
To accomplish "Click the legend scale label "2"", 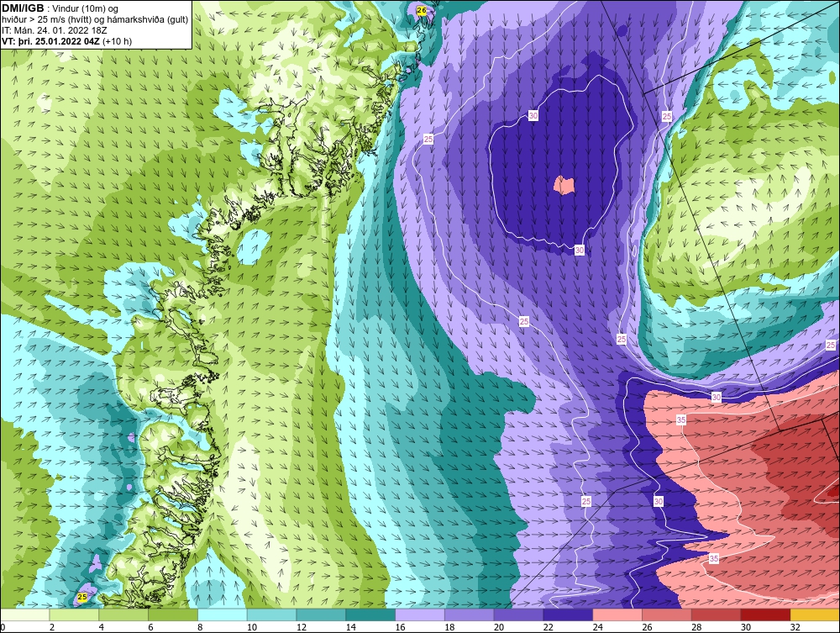I will [52, 627].
